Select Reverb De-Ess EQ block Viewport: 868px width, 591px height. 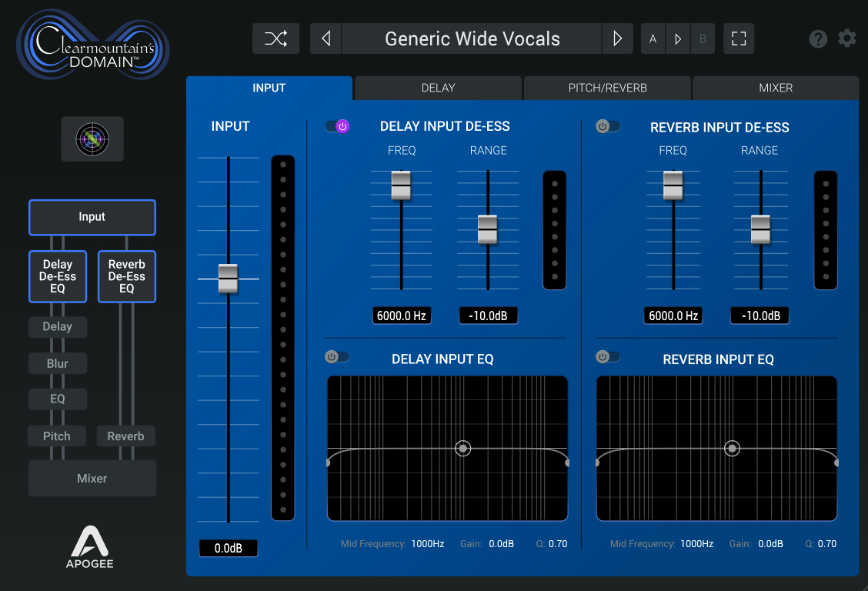point(127,276)
